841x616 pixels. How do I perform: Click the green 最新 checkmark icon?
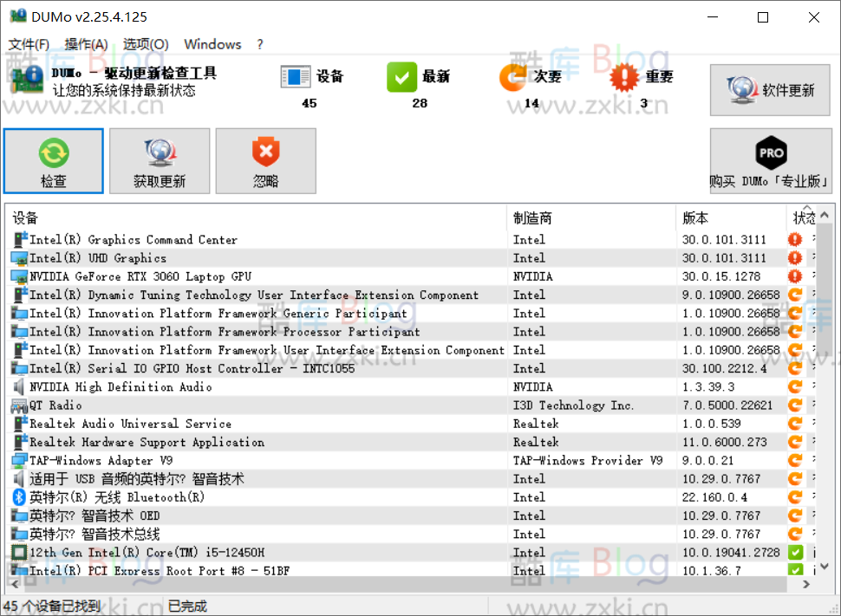point(401,77)
